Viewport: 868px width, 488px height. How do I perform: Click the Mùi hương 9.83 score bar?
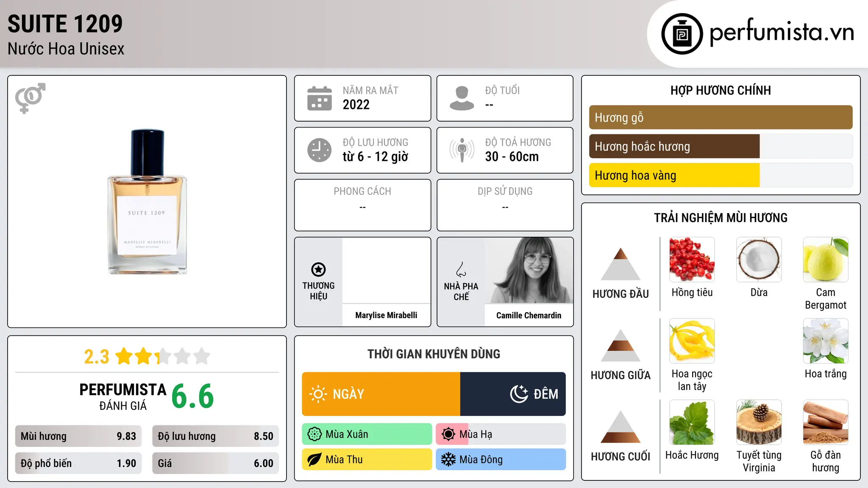78,436
